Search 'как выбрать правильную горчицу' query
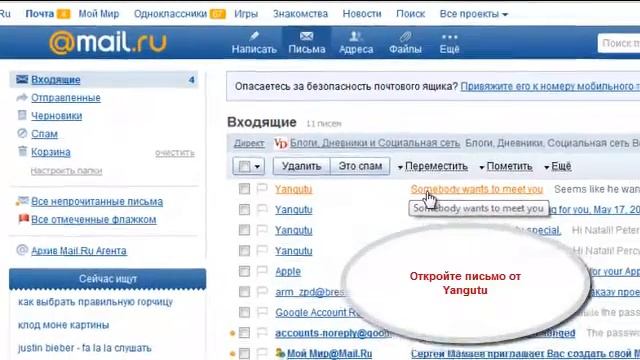640x360 pixels. [95, 302]
